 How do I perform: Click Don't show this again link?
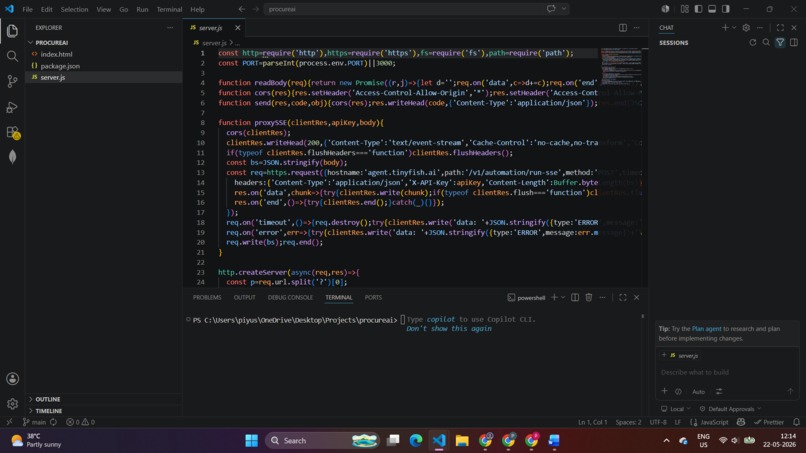tap(449, 329)
